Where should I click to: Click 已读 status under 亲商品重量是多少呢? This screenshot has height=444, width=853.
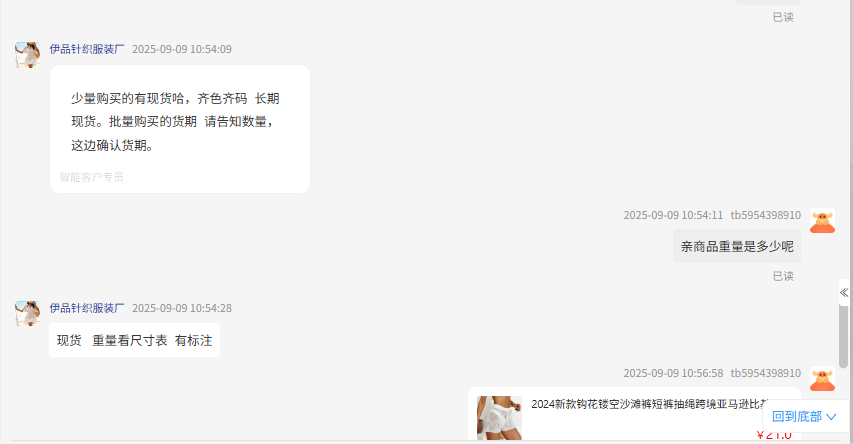[783, 276]
